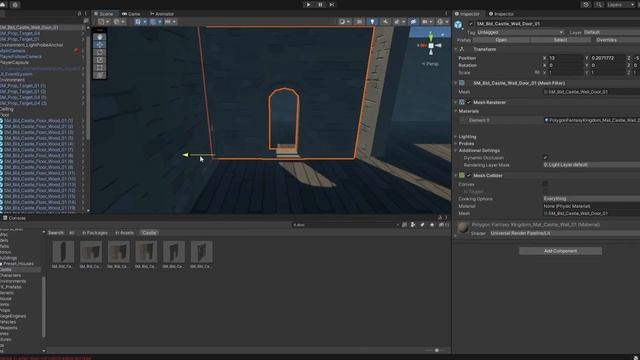Click the project search field
Viewport: 640px width, 360px height.
345,225
